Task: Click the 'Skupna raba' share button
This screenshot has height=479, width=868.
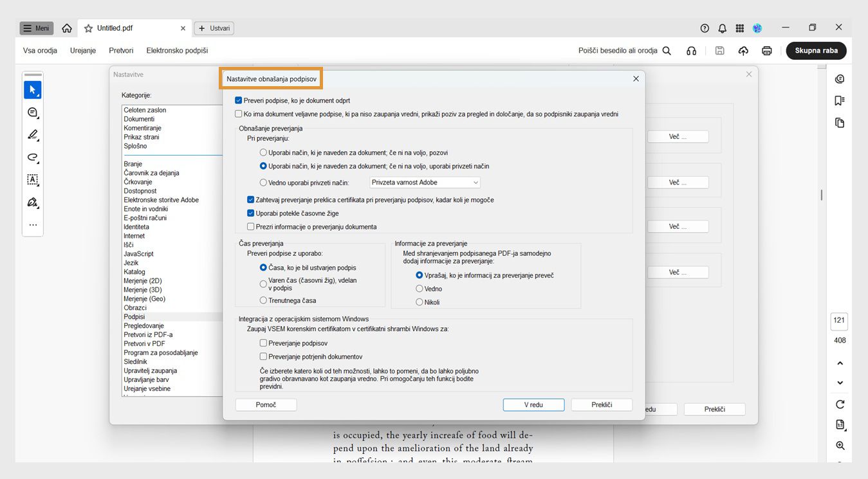Action: point(816,51)
